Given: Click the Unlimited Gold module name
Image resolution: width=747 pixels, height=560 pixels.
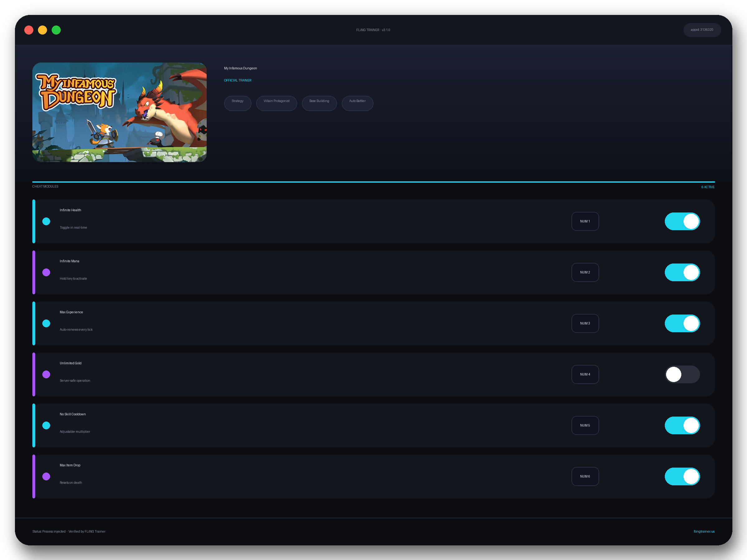Looking at the screenshot, I should tap(71, 363).
